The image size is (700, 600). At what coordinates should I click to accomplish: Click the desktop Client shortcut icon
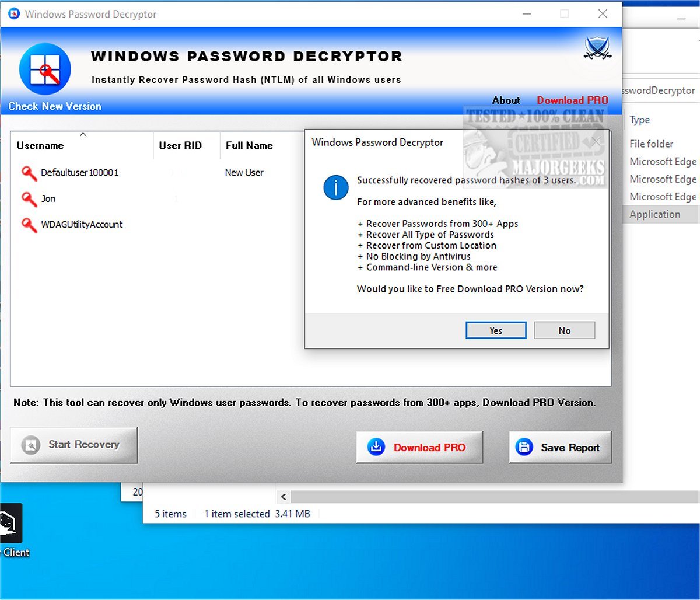11,522
